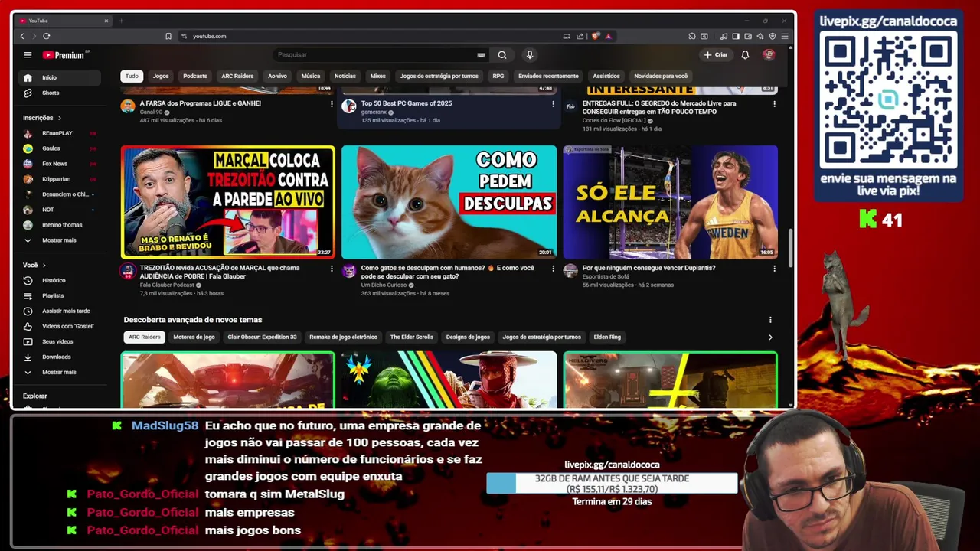Open notifications bell
Viewport: 980px width, 551px height.
pos(745,55)
